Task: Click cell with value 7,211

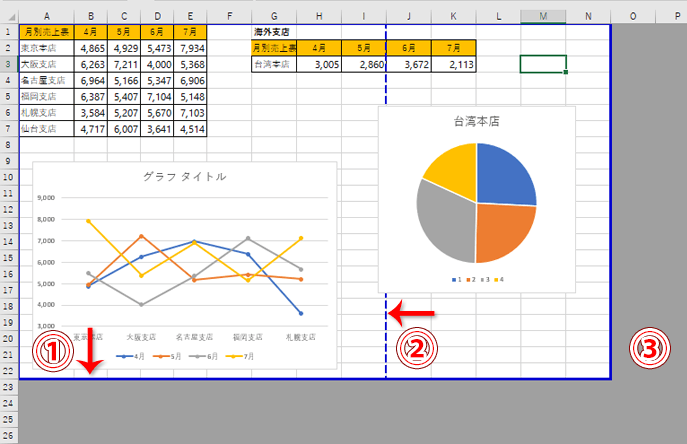Action: pos(124,64)
